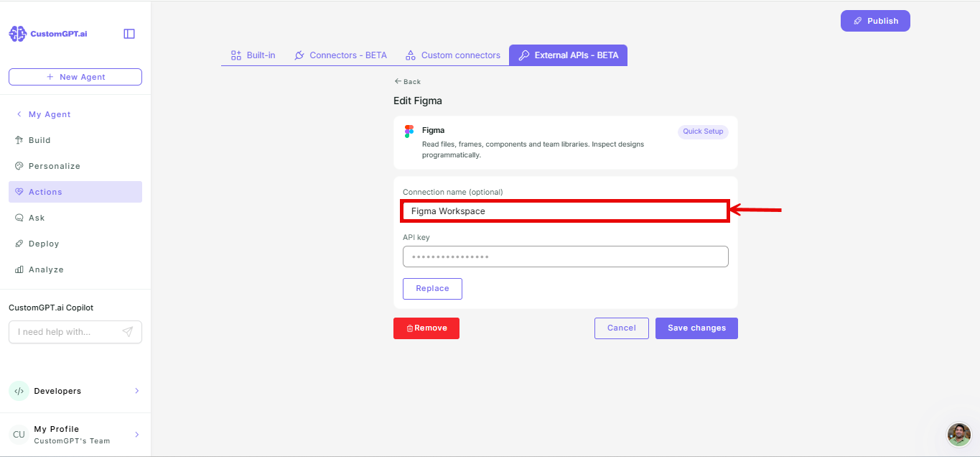Click the Built-in grid icon
The width and height of the screenshot is (980, 457).
point(235,55)
